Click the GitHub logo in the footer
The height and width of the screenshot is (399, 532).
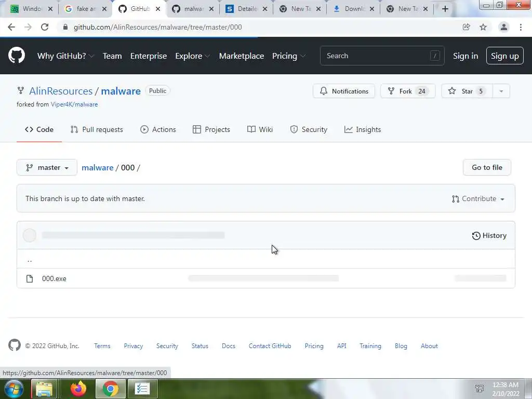pos(14,345)
